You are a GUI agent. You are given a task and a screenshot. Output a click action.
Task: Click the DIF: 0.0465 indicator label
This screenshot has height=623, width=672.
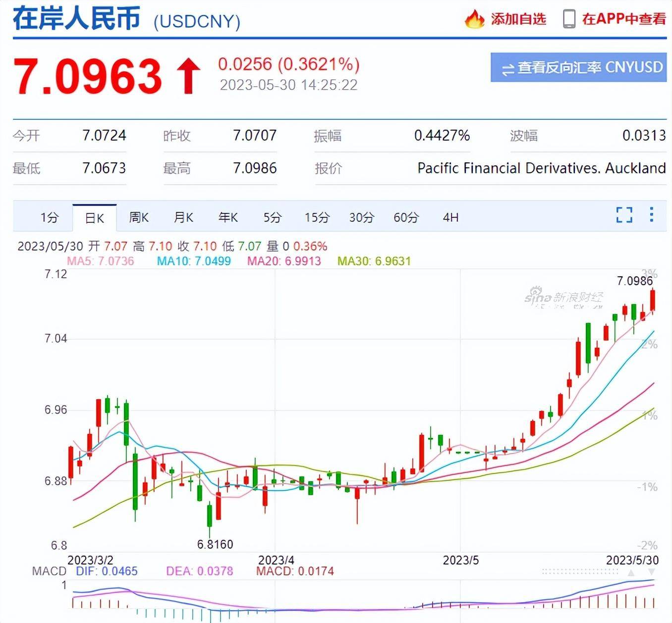tap(107, 571)
